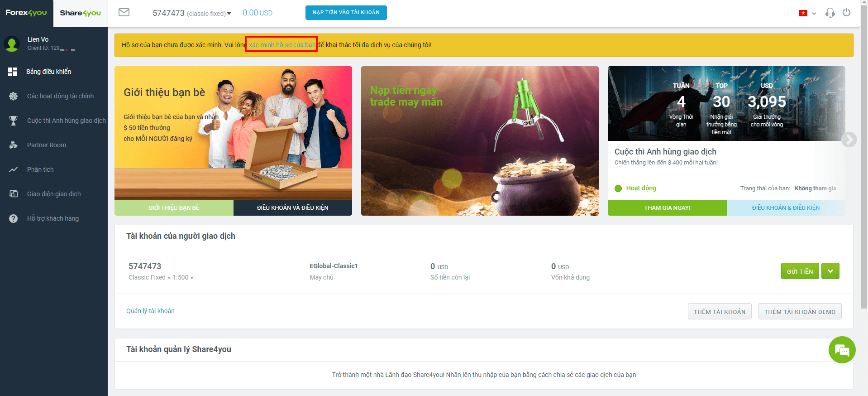868x396 pixels.
Task: Click the 0.00 USD balance in header
Action: click(258, 13)
